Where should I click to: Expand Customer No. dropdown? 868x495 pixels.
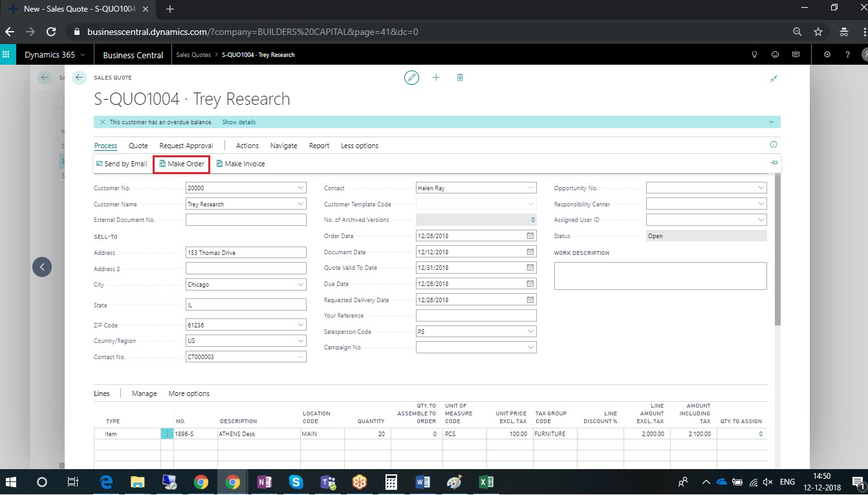300,188
